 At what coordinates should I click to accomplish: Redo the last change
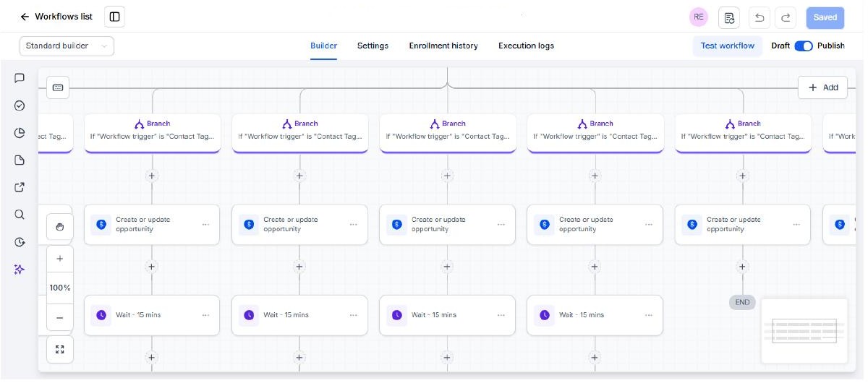[x=786, y=17]
